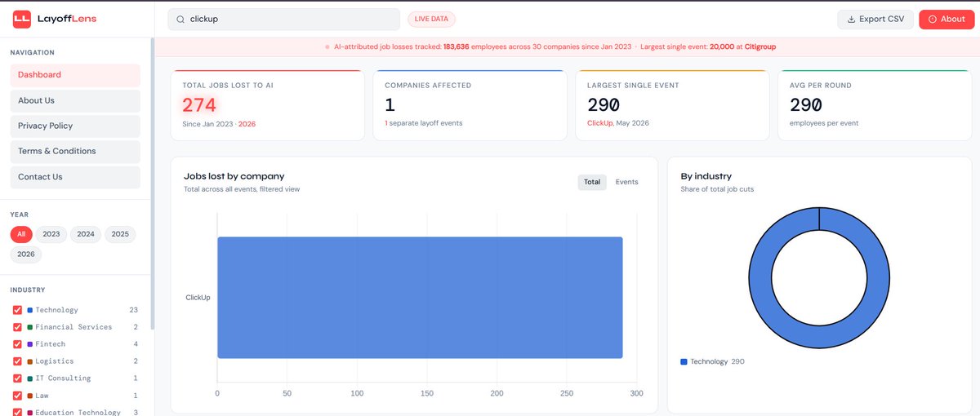Export the data as CSV
The image size is (980, 416).
(x=875, y=19)
